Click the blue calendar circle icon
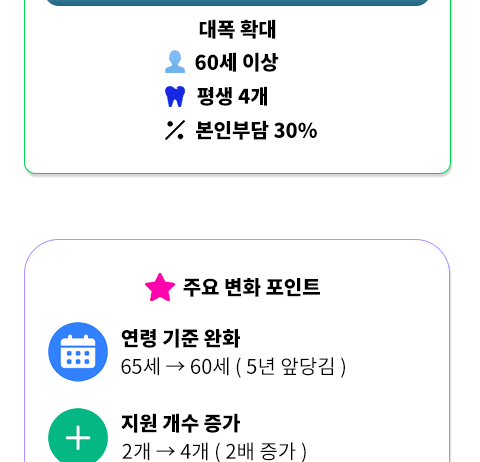 [x=78, y=352]
